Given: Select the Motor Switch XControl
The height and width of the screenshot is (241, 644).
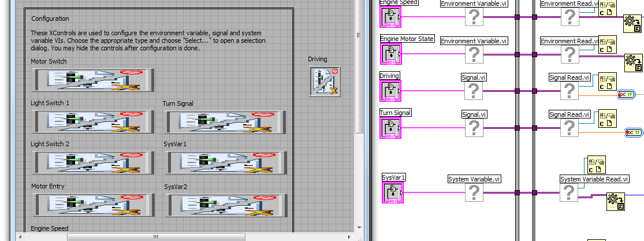Looking at the screenshot, I should click(94, 80).
